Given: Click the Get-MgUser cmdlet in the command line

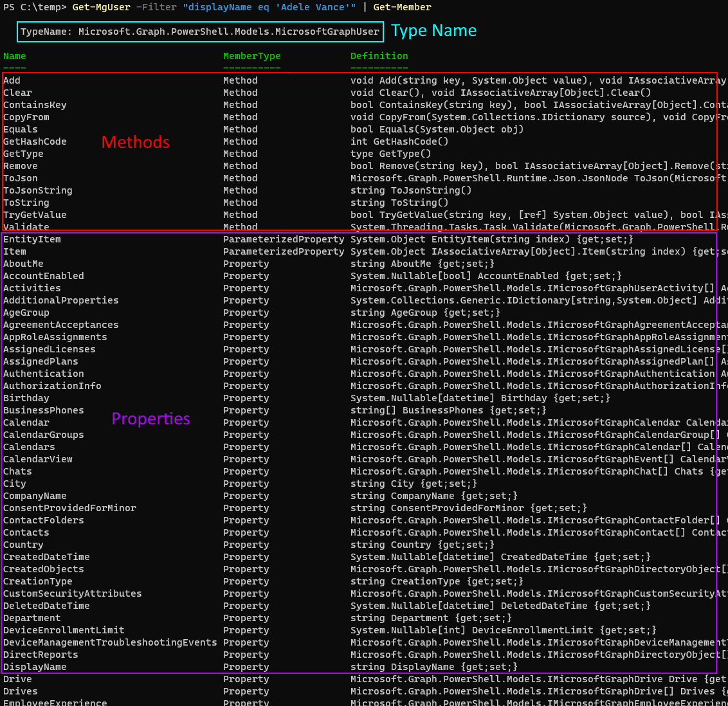Looking at the screenshot, I should [x=101, y=8].
